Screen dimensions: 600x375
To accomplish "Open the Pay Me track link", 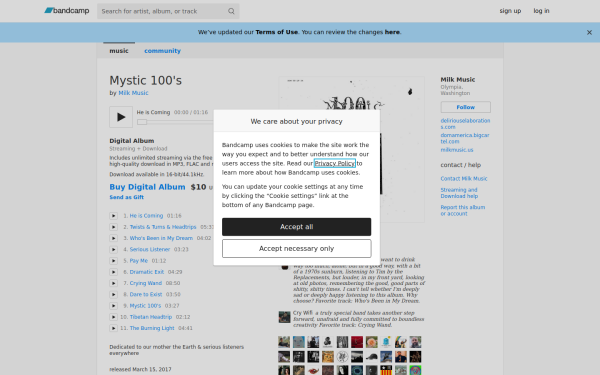I will tap(139, 261).
